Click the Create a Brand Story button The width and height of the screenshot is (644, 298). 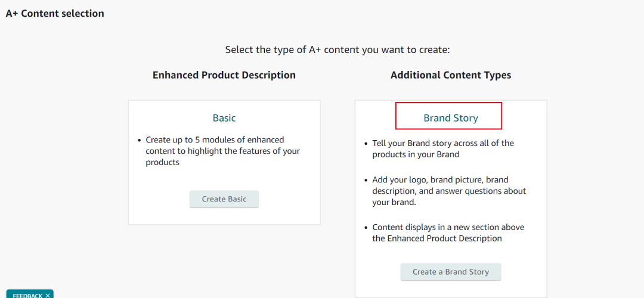(x=451, y=272)
